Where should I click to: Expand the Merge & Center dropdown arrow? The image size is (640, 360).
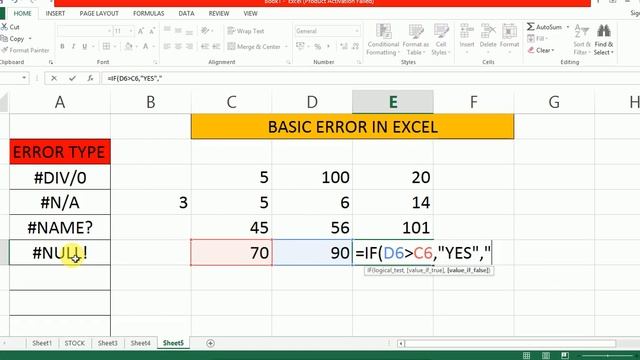(x=286, y=47)
